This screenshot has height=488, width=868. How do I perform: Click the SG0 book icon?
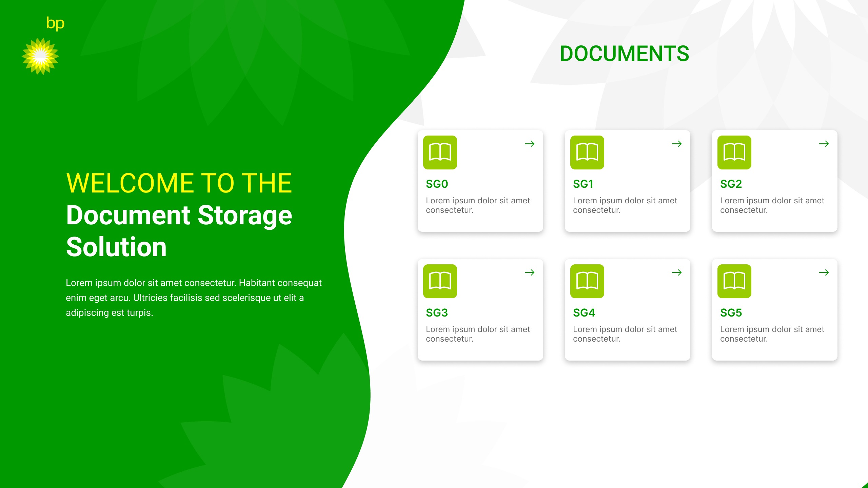(x=440, y=152)
